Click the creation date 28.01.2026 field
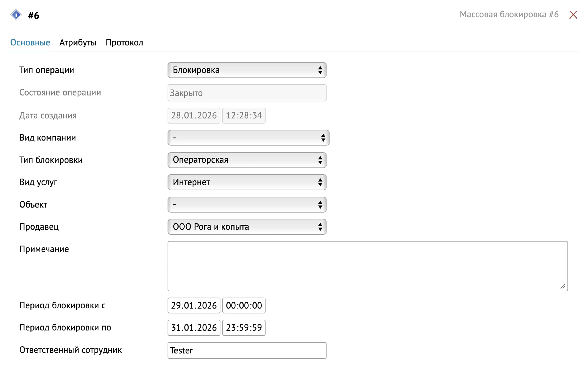The image size is (588, 372). tap(194, 115)
